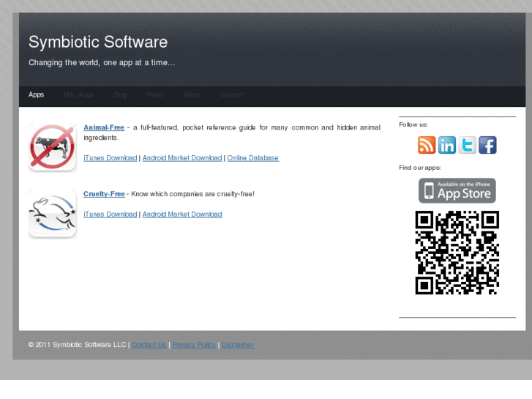Open the About menu item
532x399 pixels.
(192, 94)
